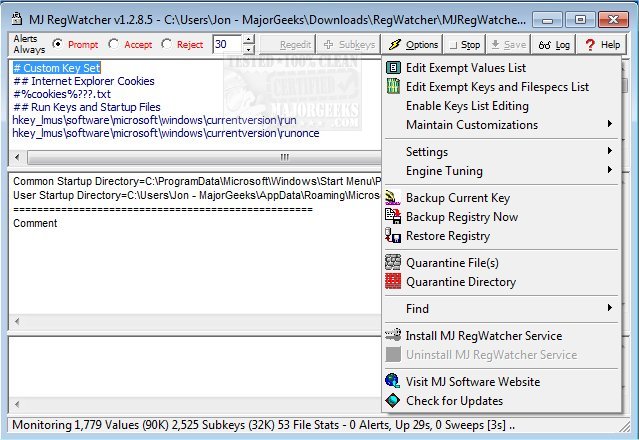Click the Install MJ RegWatcher Service icon
The width and height of the screenshot is (639, 440).
(393, 335)
